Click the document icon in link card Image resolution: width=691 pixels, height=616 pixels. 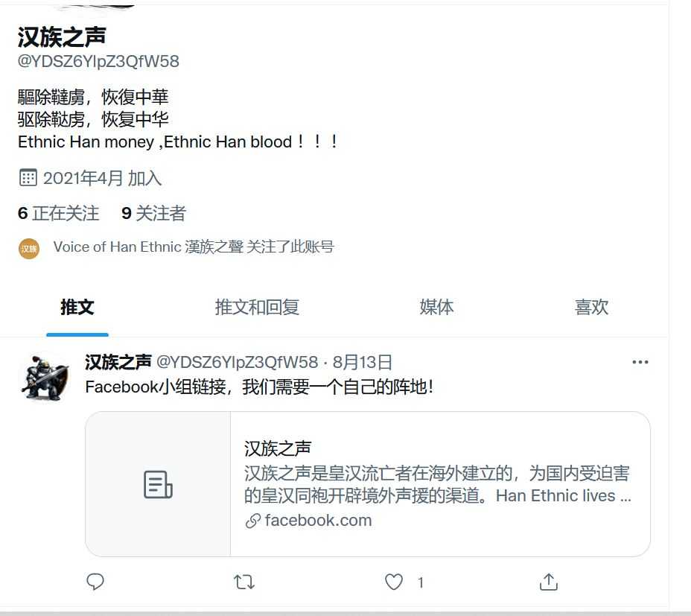tap(158, 485)
